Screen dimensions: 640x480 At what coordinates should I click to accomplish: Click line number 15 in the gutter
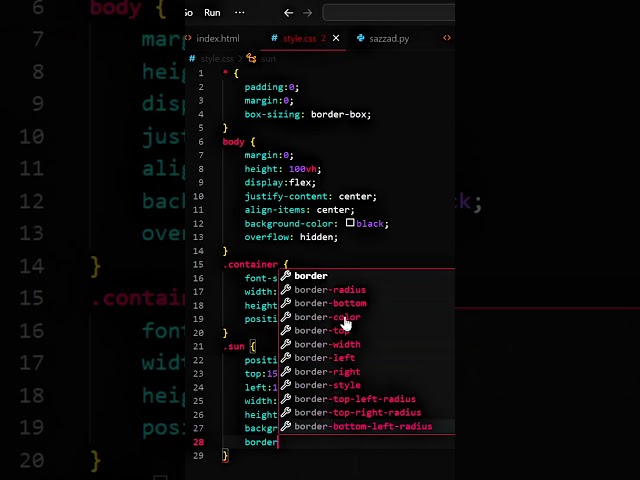tap(198, 264)
